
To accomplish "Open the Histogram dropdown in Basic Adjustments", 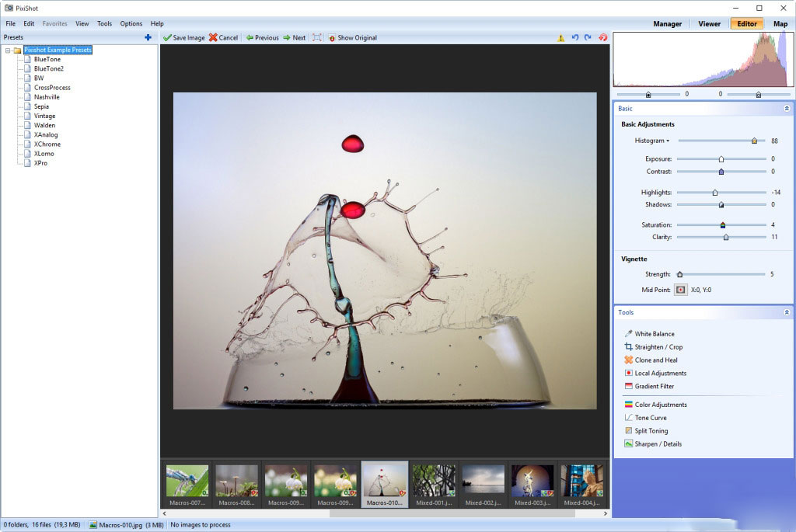I will tap(652, 141).
